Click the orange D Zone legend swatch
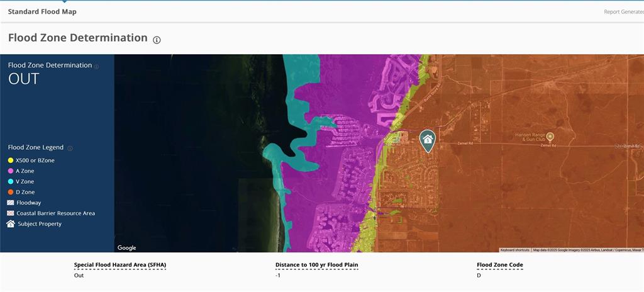Image resolution: width=644 pixels, height=292 pixels. 10,192
